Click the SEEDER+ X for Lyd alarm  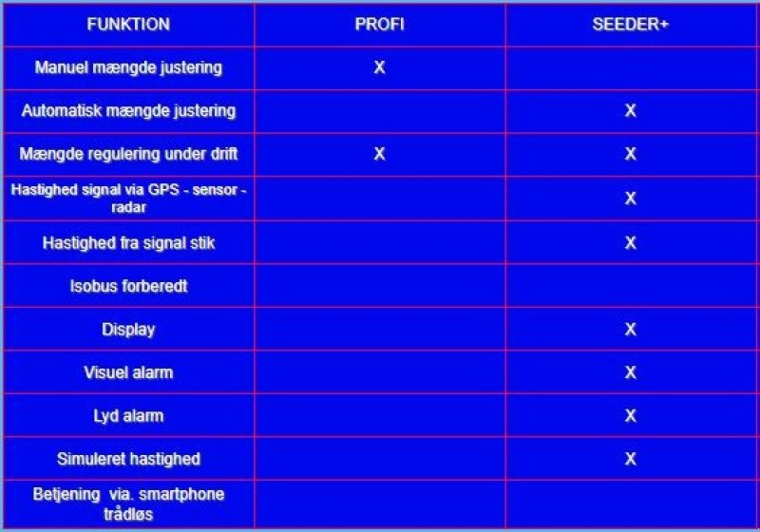[x=630, y=416]
